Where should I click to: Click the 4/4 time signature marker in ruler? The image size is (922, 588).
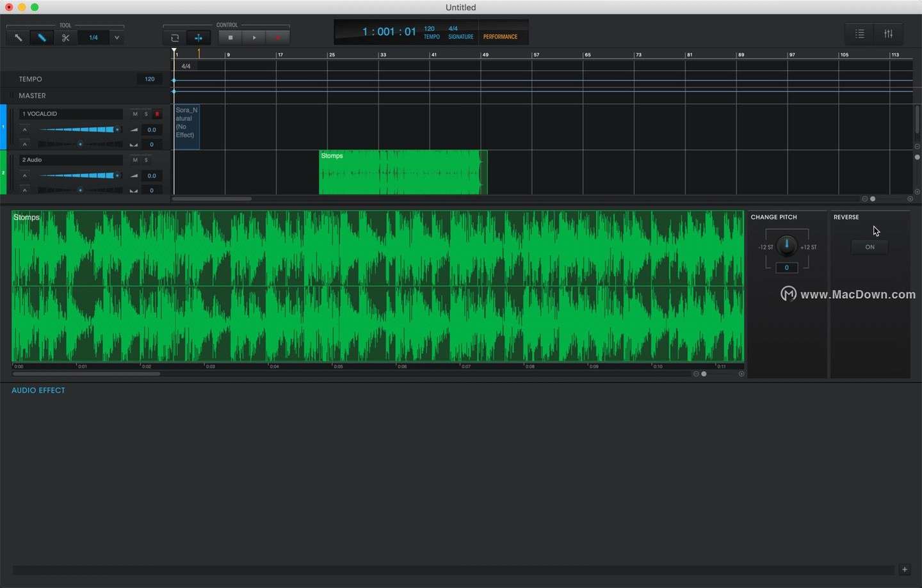[186, 67]
